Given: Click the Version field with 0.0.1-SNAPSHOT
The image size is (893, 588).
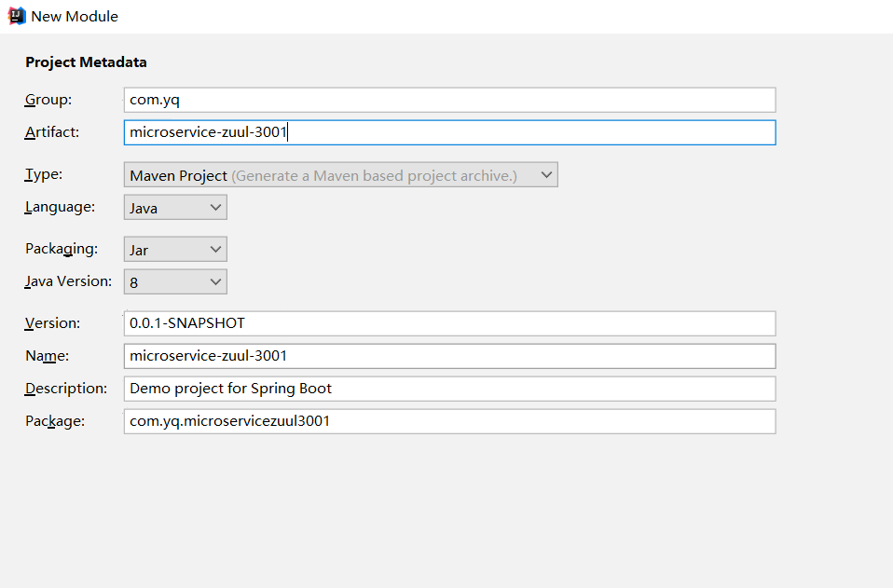Looking at the screenshot, I should pos(450,323).
